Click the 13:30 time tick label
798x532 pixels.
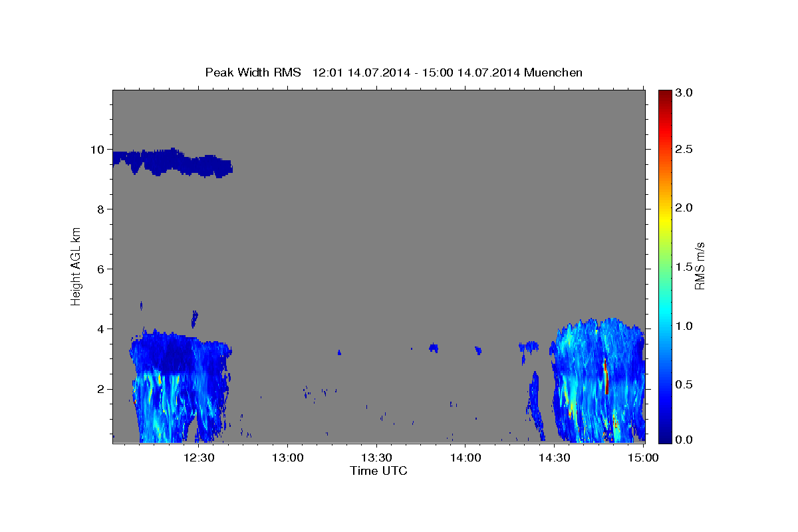[x=376, y=458]
